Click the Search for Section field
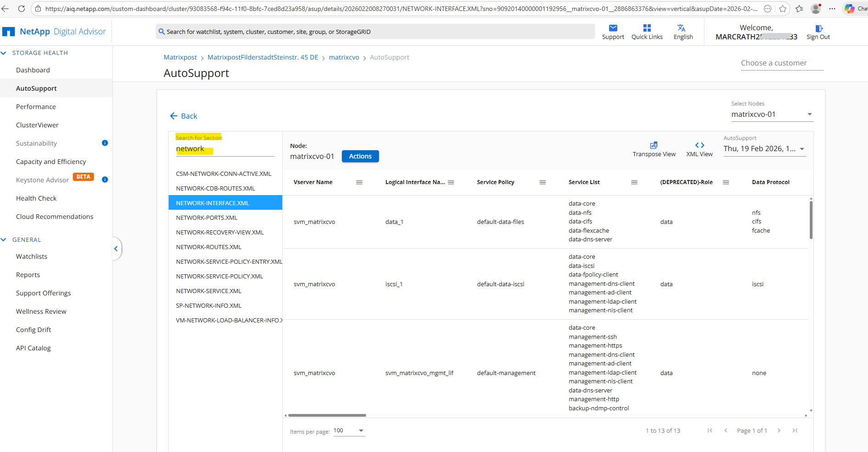 [x=225, y=149]
